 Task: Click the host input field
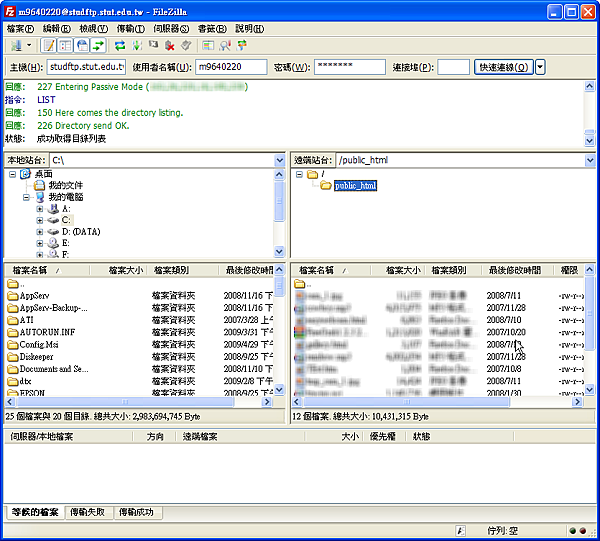tap(86, 67)
